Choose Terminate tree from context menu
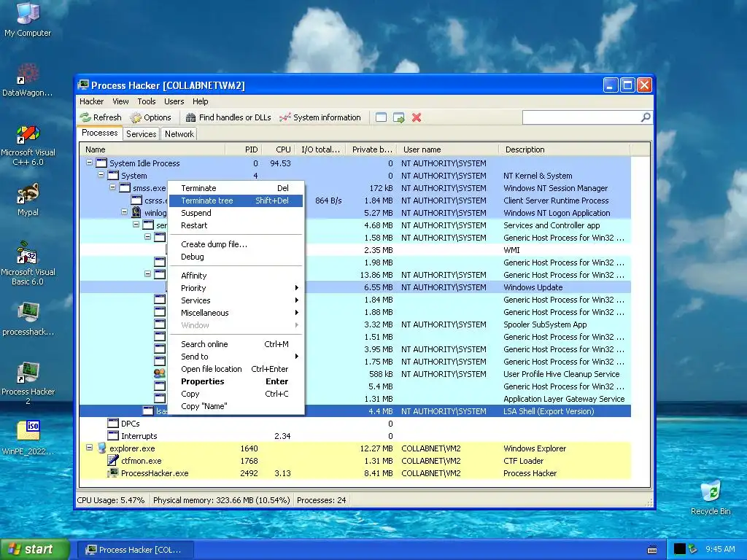This screenshot has height=560, width=747. (236, 201)
